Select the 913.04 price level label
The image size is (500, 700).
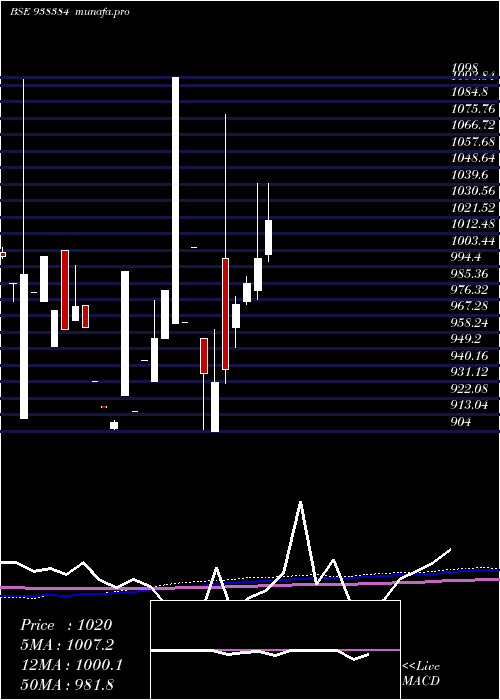[x=469, y=404]
